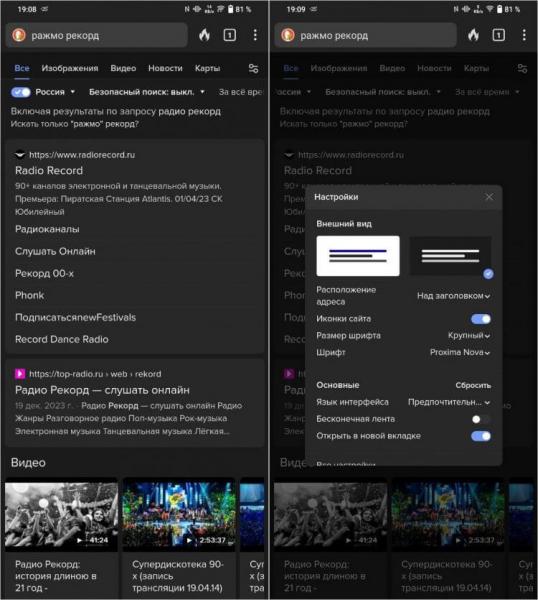Open Радио Рекорд — слушать онлайн result
The image size is (538, 600).
point(102,390)
